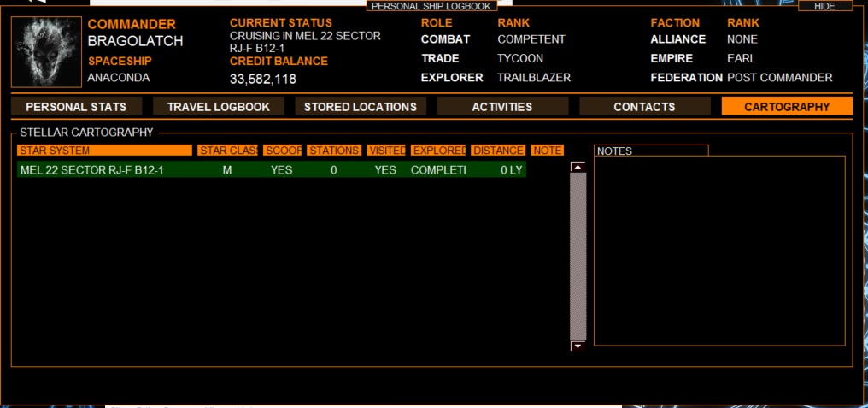Click the Note column header
Viewport: 868px width, 408px height.
[548, 151]
